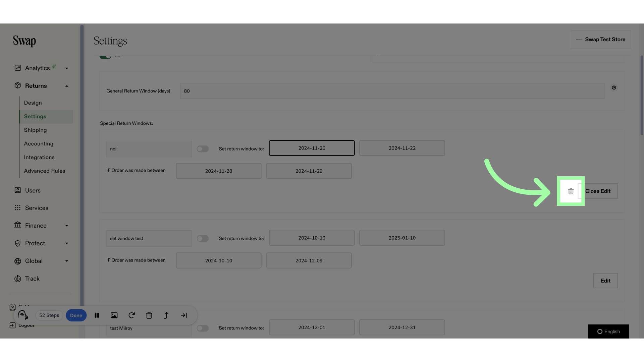
Task: Select Settings menu item under Returns
Action: point(35,116)
